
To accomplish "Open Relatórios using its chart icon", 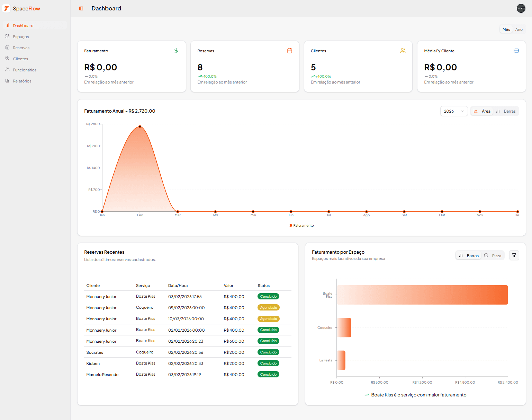I will coord(7,81).
